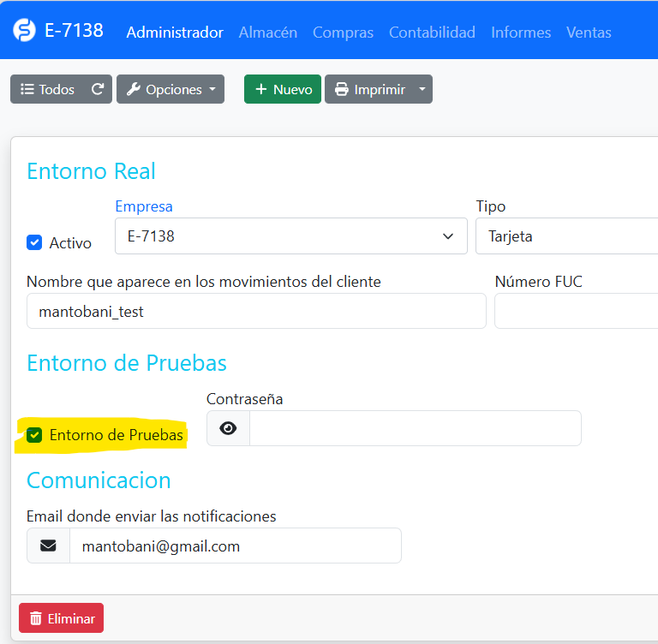Click the green Nuevo plus button
This screenshot has height=644, width=658.
point(283,90)
